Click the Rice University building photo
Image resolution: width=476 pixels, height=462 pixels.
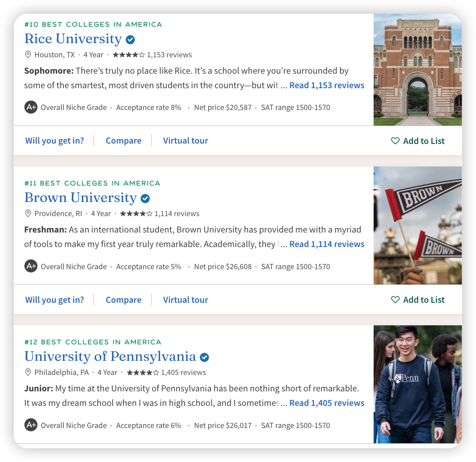(418, 70)
